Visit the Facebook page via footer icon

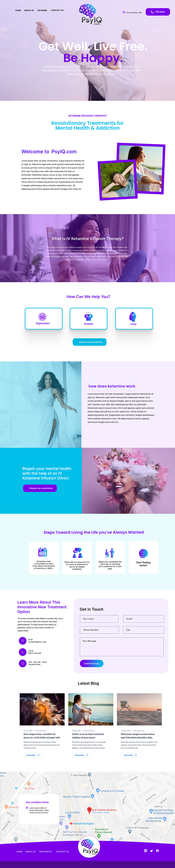tap(157, 850)
